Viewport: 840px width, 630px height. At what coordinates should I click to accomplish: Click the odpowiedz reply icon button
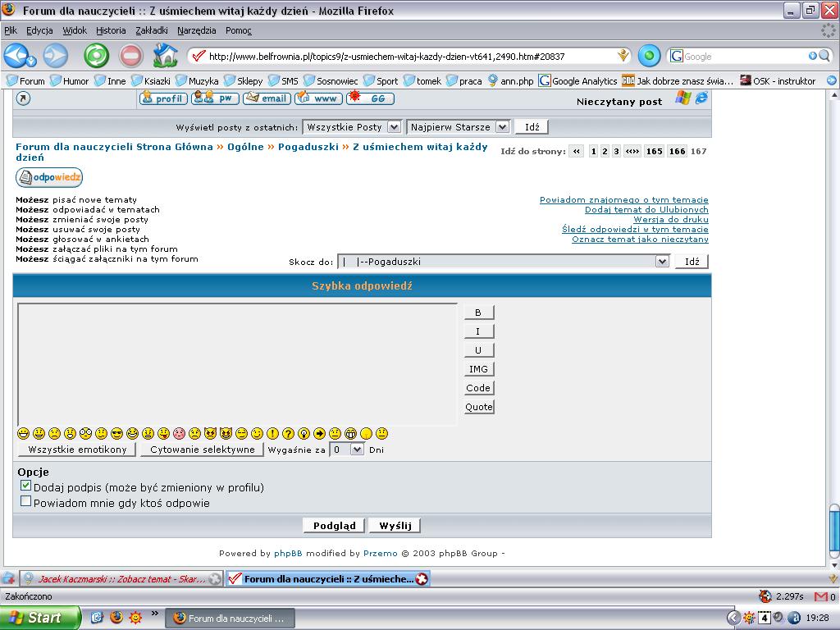point(49,177)
